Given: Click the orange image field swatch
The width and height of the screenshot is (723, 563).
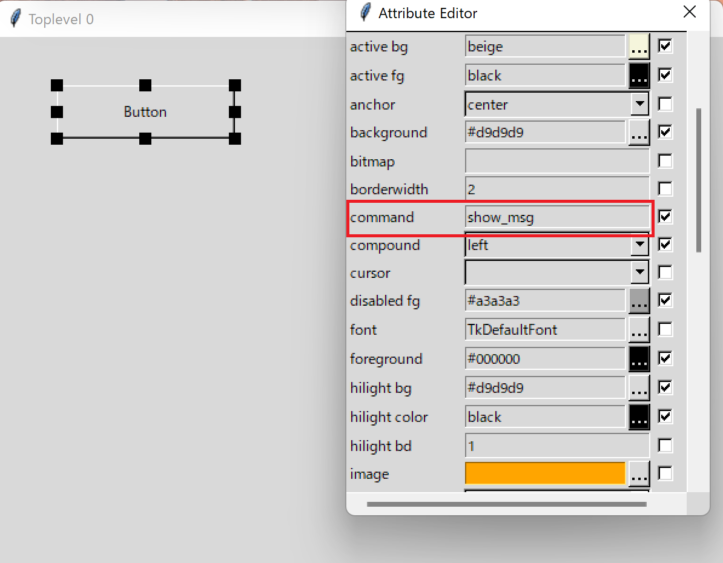Looking at the screenshot, I should click(545, 474).
